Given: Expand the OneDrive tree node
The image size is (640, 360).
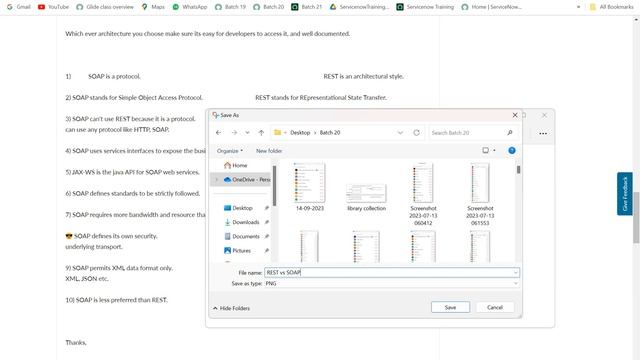Looking at the screenshot, I should coord(216,180).
